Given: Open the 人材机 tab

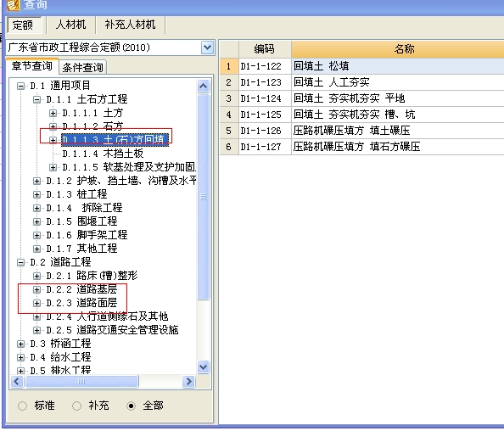Looking at the screenshot, I should [70, 25].
